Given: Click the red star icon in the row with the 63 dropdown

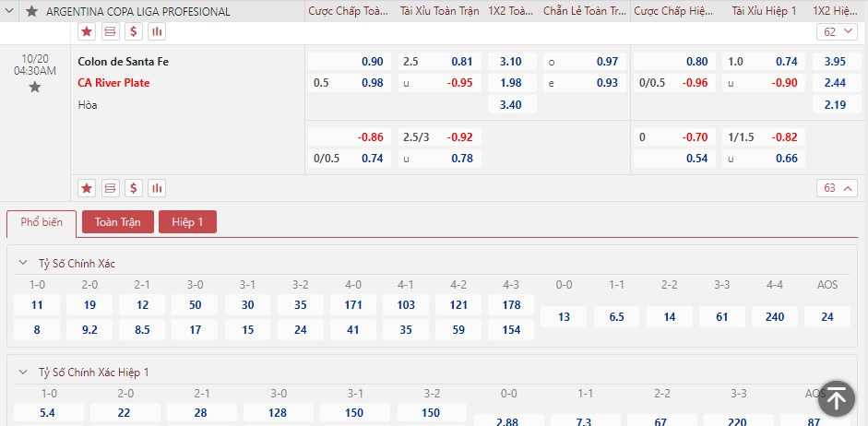Looking at the screenshot, I should [x=87, y=189].
